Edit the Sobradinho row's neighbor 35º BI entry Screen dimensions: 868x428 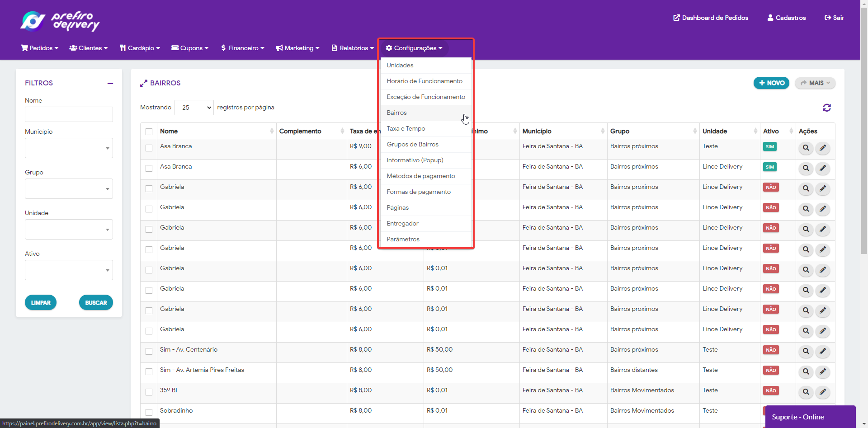pos(822,392)
